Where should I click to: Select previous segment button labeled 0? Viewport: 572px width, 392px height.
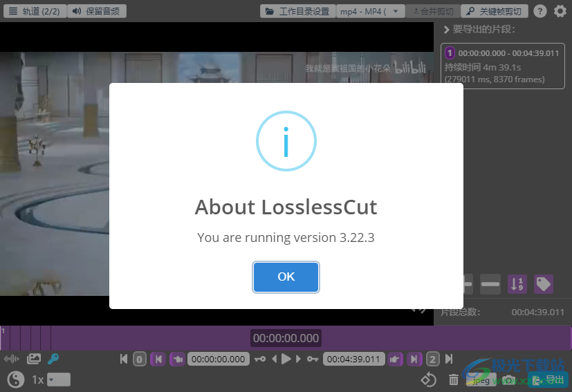pyautogui.click(x=139, y=360)
